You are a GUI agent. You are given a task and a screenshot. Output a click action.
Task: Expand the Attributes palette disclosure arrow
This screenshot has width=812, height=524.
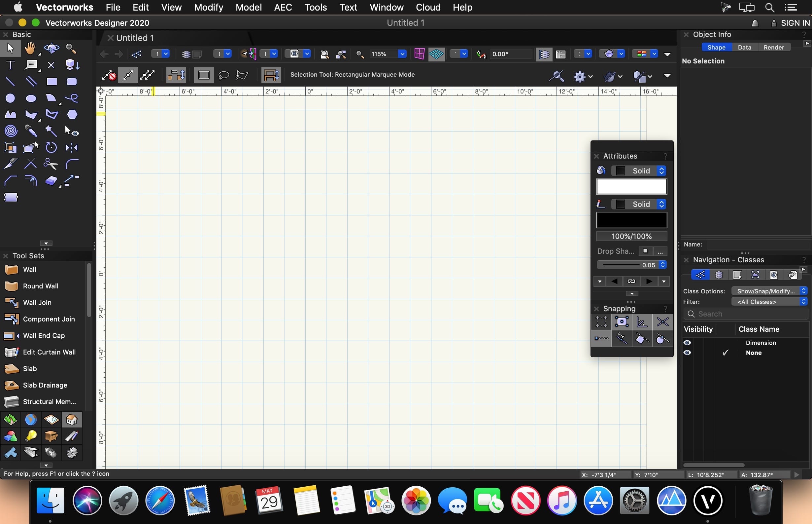tap(632, 294)
